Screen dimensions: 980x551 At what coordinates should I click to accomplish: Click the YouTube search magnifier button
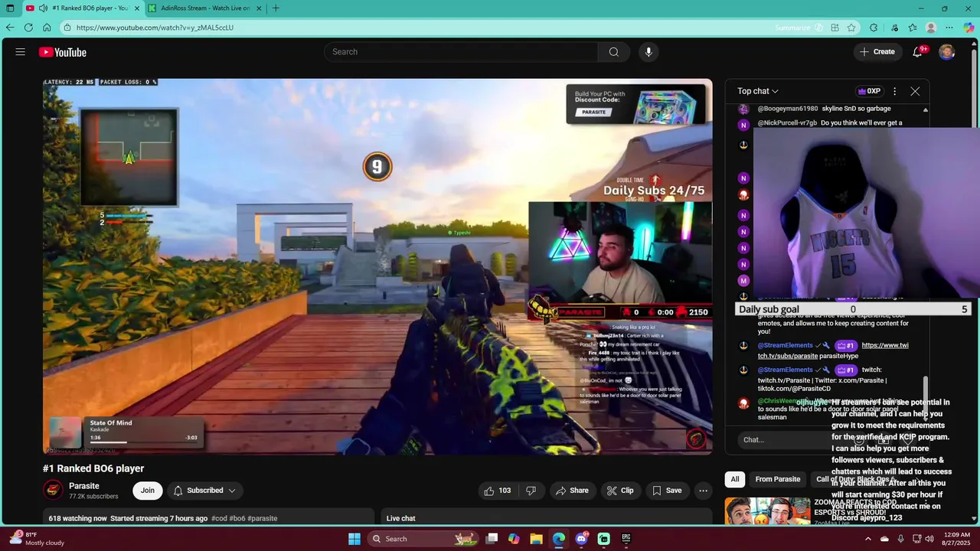pyautogui.click(x=613, y=52)
